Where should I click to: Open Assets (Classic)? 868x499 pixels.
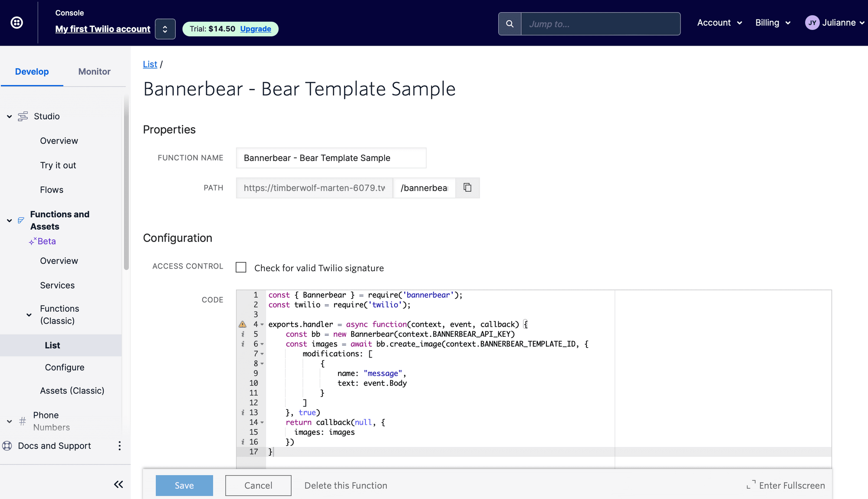point(72,391)
